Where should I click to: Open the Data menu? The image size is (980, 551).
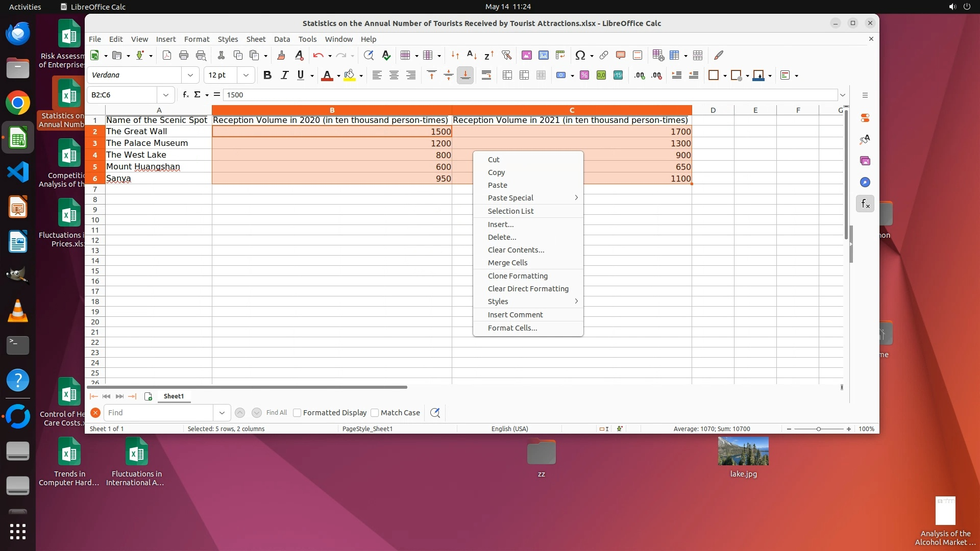[x=282, y=39]
